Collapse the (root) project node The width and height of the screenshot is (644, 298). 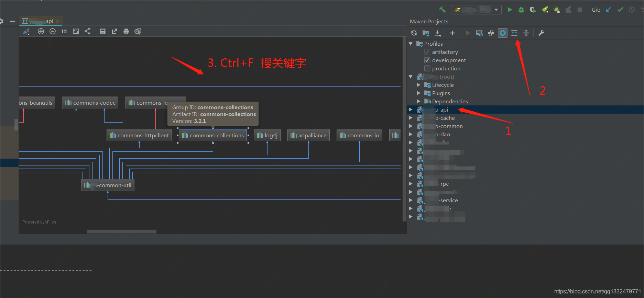pyautogui.click(x=411, y=77)
